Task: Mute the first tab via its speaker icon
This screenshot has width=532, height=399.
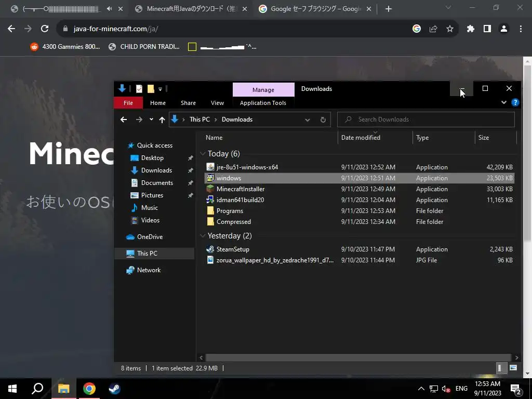Action: pyautogui.click(x=109, y=9)
